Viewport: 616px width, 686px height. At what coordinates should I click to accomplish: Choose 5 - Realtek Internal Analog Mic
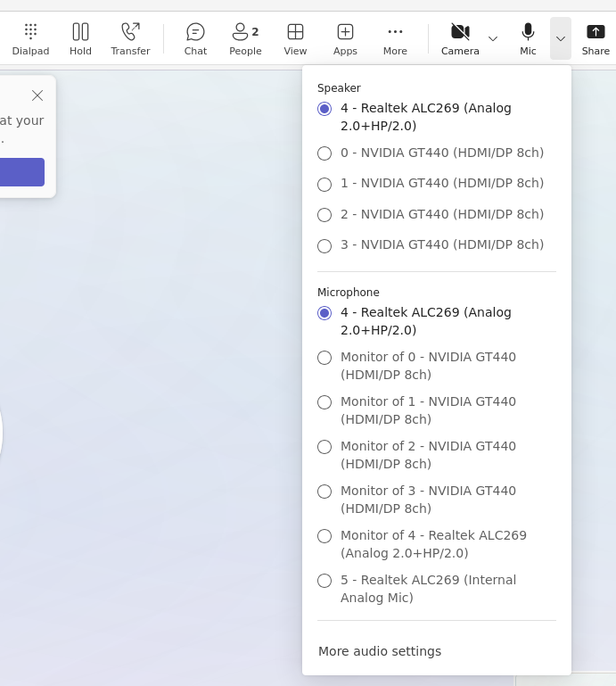[x=324, y=581]
